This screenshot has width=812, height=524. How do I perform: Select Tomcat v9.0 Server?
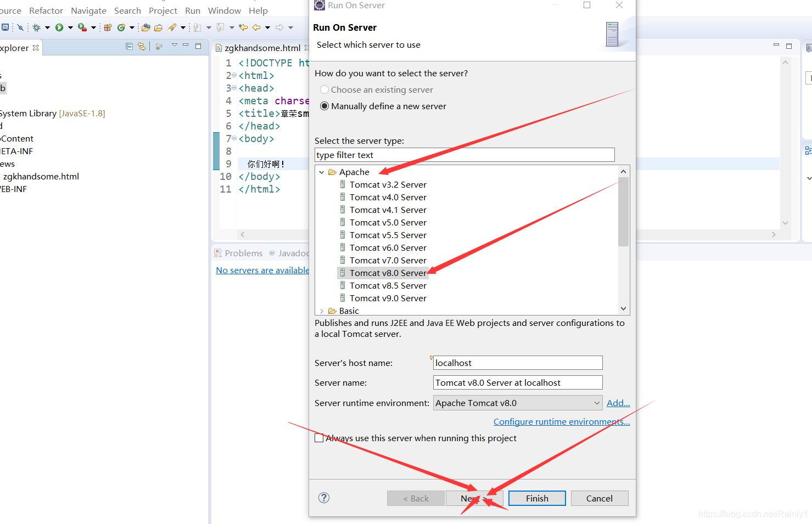tap(383, 298)
